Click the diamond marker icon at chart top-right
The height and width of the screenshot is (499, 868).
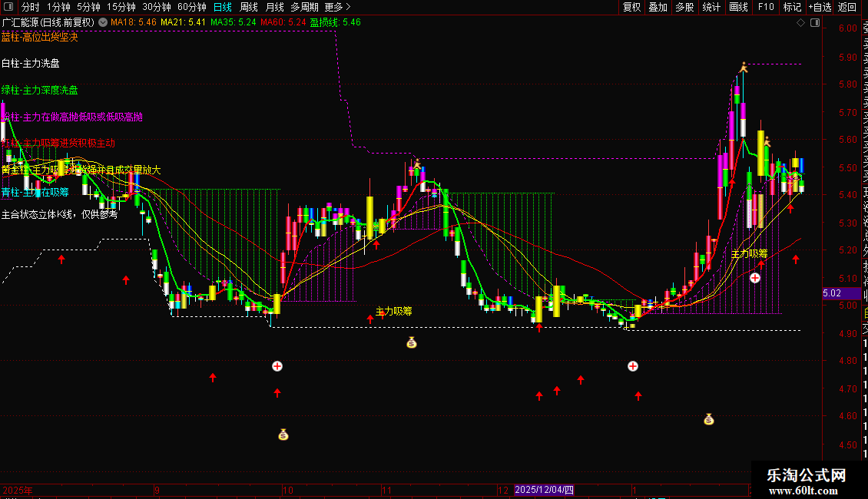pos(800,23)
